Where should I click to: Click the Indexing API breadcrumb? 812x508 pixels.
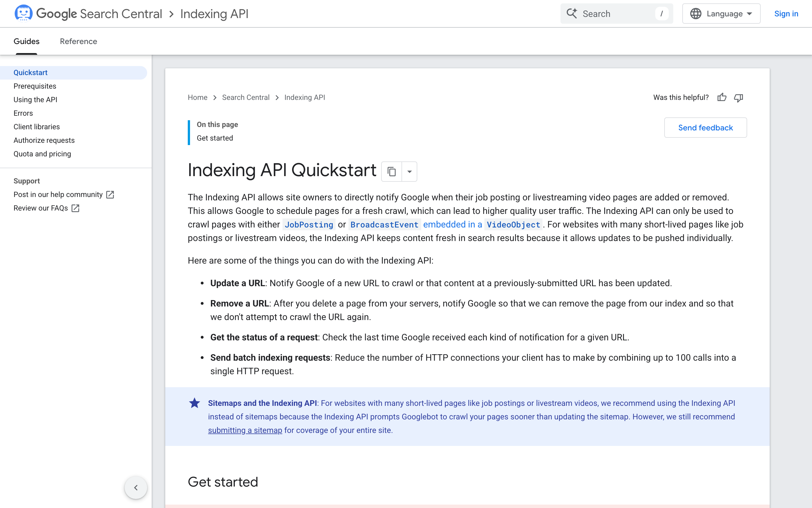click(x=305, y=97)
